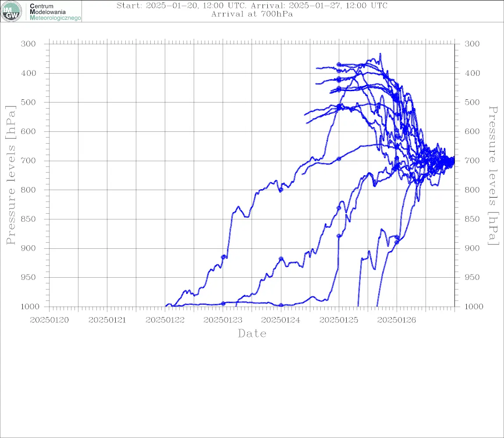
Task: Click the x-axis date label 20250121
Action: tap(107, 320)
